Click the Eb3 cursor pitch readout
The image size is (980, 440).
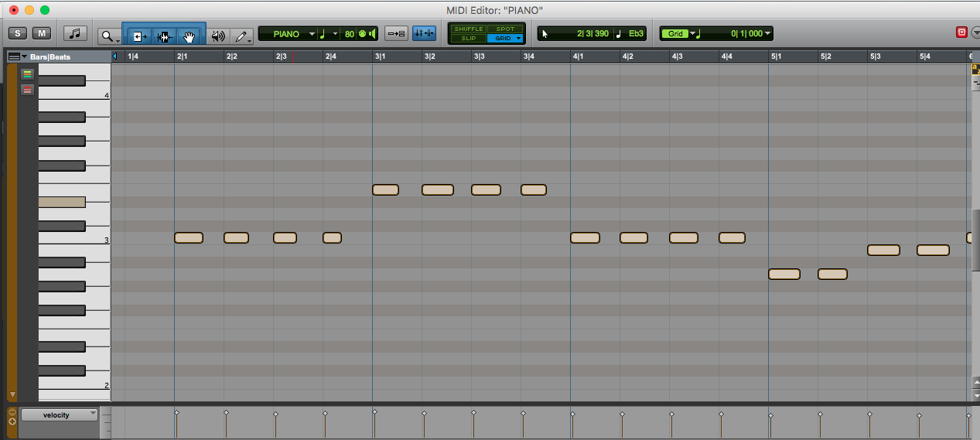pos(636,34)
